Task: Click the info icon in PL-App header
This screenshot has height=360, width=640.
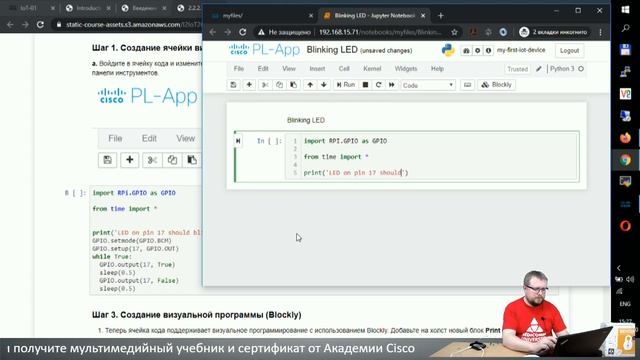Action: pos(488,51)
